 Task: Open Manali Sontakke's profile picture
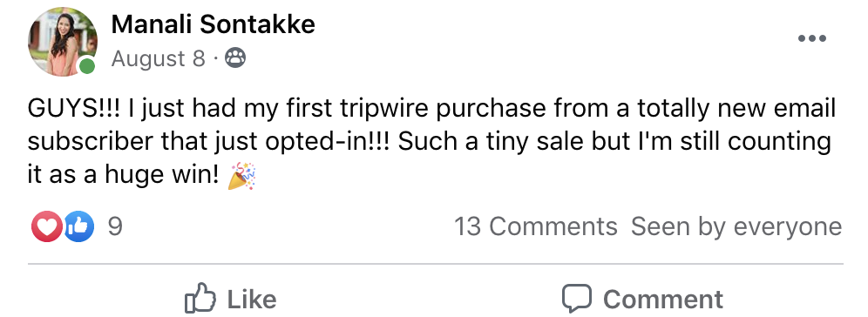tap(63, 42)
